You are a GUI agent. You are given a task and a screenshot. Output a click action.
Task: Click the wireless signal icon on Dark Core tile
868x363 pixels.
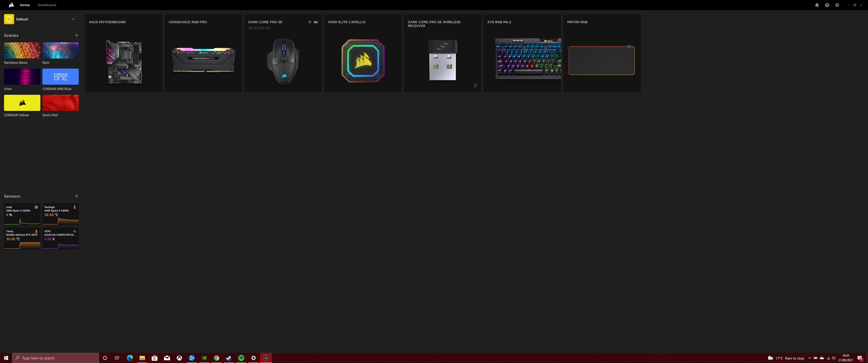(310, 22)
